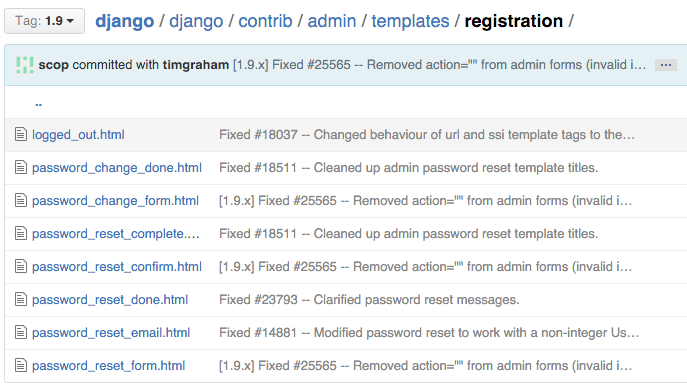Click file icon next to password_reset_confirm.html

coord(21,266)
